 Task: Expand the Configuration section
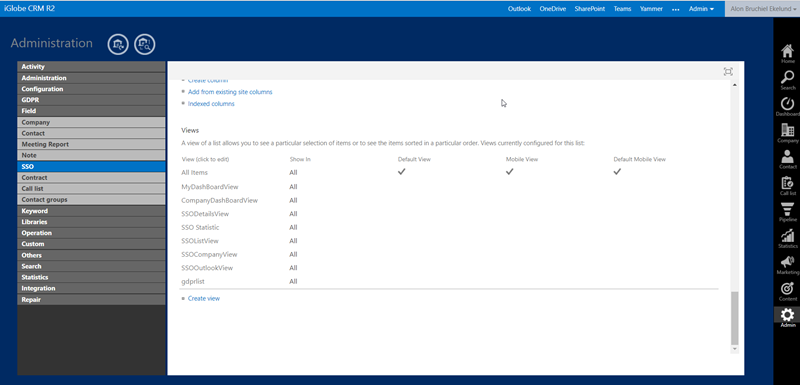click(x=91, y=89)
